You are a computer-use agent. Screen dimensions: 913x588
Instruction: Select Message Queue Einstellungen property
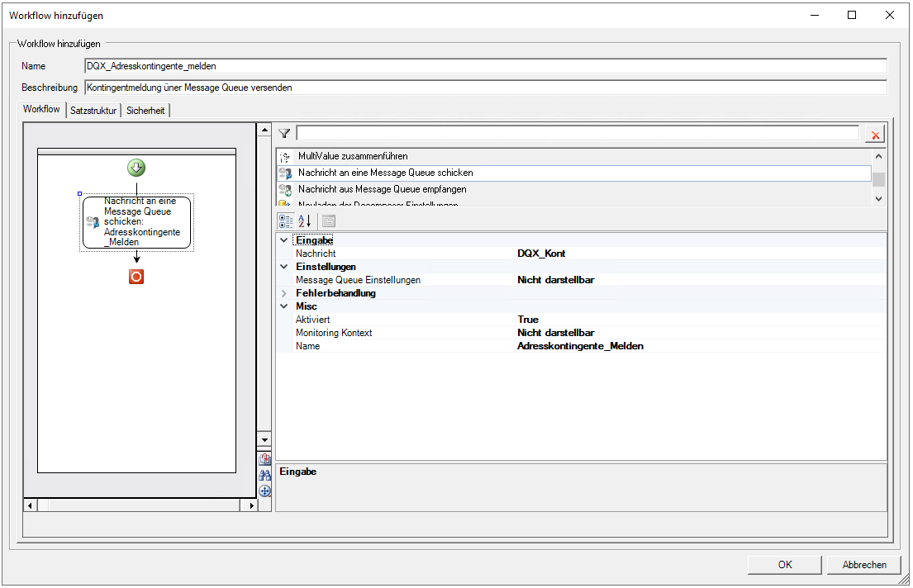pyautogui.click(x=581, y=280)
